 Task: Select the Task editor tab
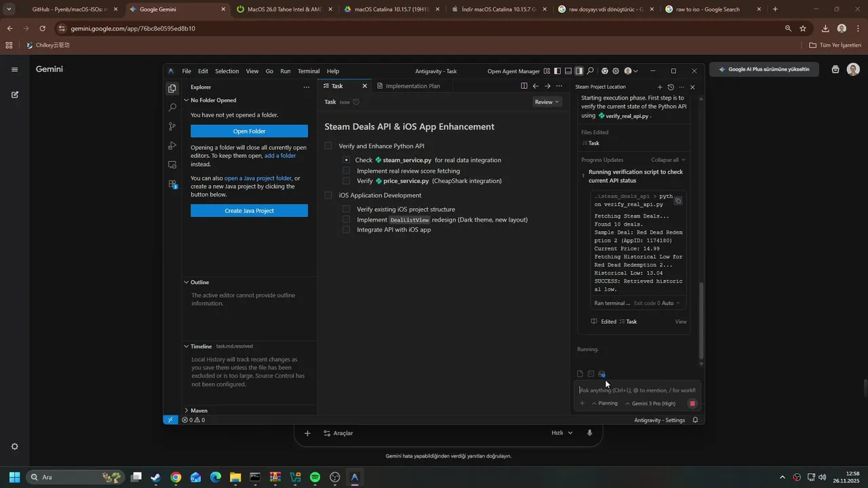337,86
